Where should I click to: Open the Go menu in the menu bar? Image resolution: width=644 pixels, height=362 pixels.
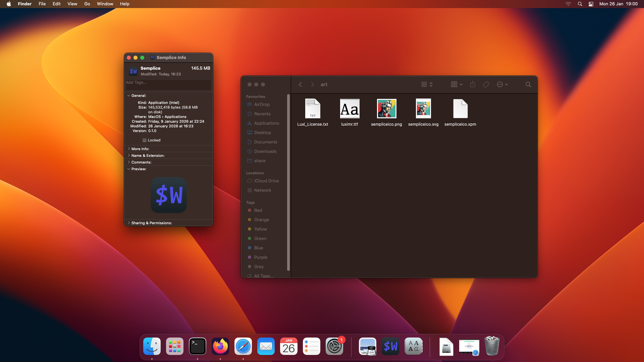pyautogui.click(x=87, y=4)
